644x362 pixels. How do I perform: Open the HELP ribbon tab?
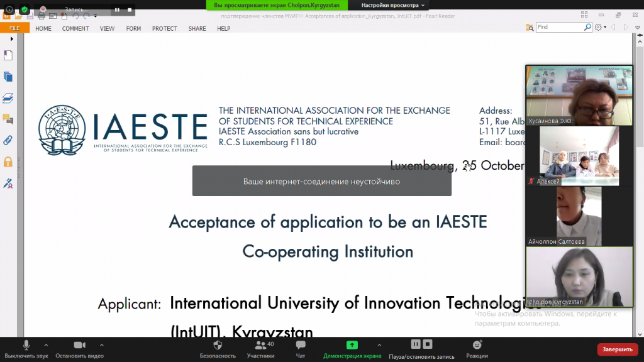coord(223,28)
